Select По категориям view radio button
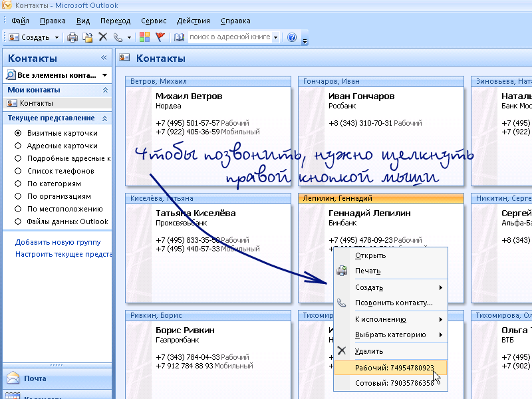The width and height of the screenshot is (532, 399). [18, 184]
